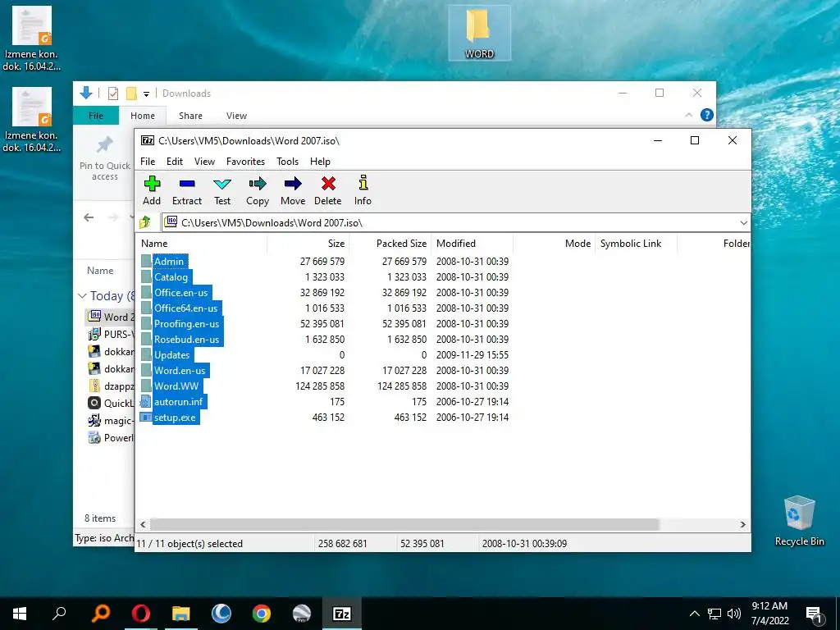The image size is (840, 630).
Task: Click the blue crescent app taskbar icon
Action: (x=221, y=614)
